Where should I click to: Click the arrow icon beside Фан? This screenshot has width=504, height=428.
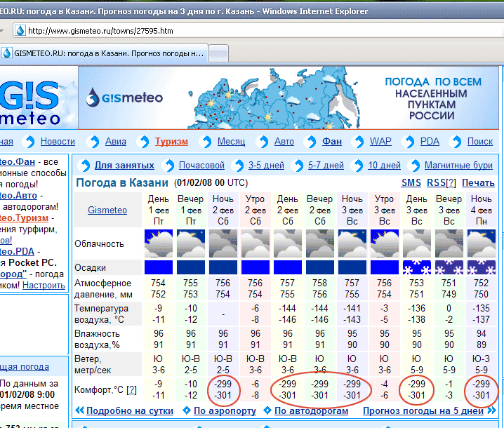pos(311,142)
